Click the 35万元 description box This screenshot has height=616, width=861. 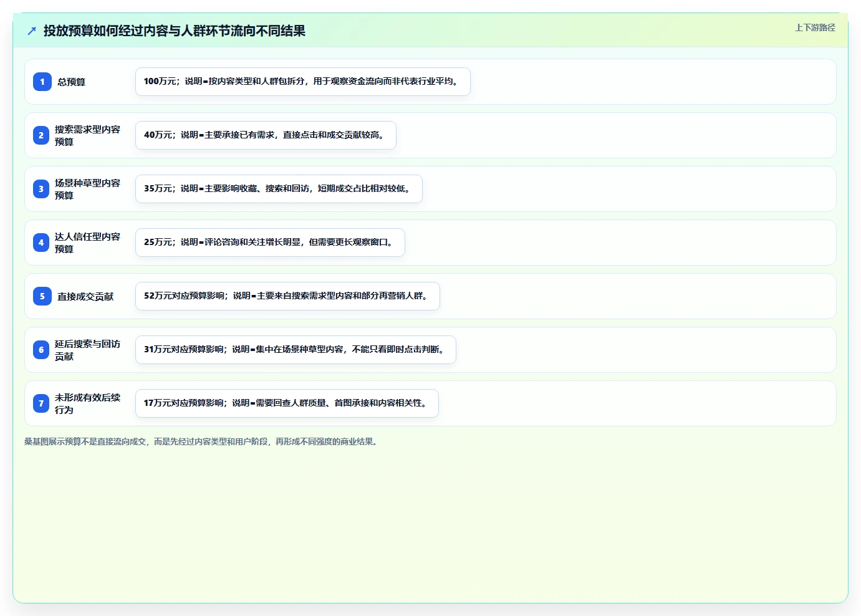[x=279, y=189]
